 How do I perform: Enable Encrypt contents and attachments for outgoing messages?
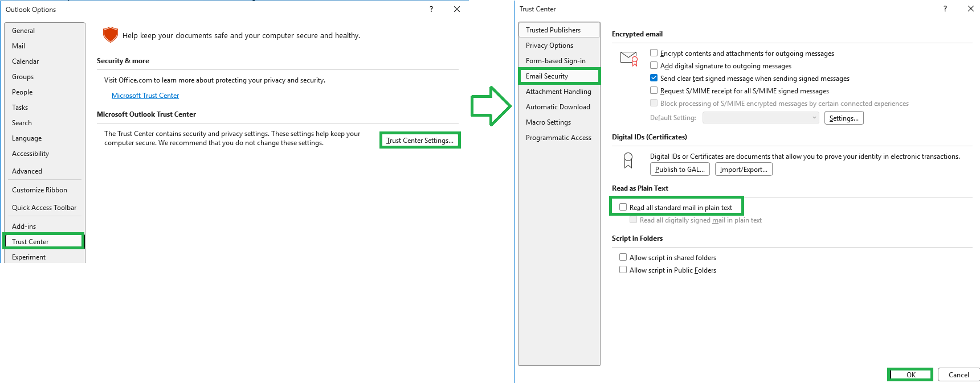click(654, 53)
